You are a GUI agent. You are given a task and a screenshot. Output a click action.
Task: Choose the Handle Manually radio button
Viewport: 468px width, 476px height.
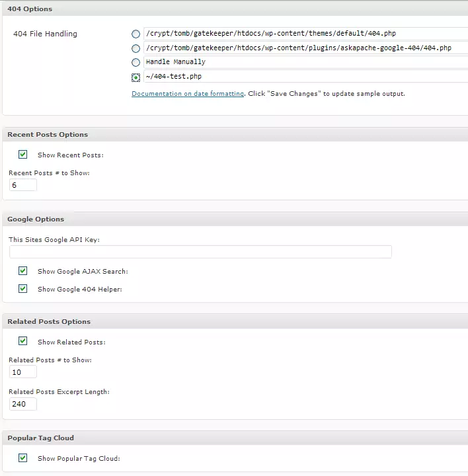click(x=136, y=62)
